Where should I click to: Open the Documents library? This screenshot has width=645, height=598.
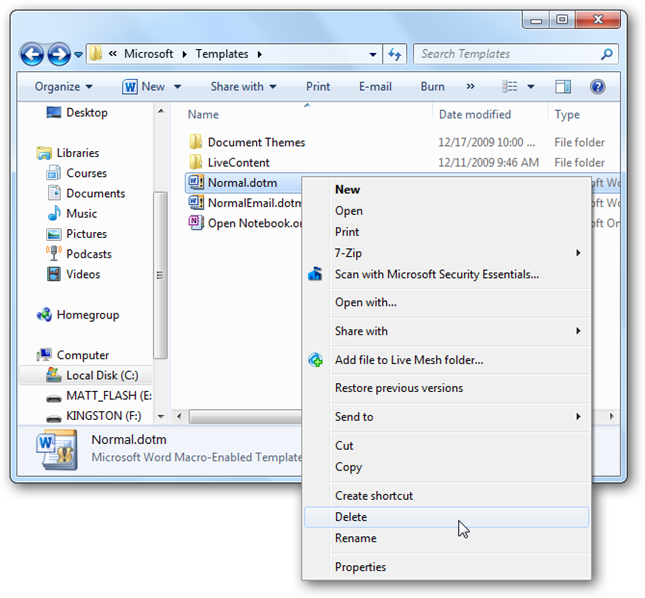tap(86, 193)
